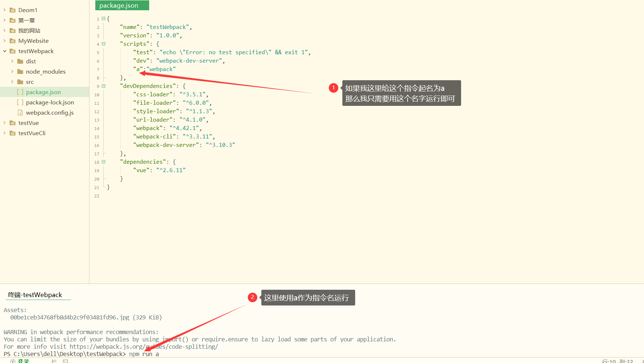
Task: Select the package.json editor tab
Action: point(122,5)
